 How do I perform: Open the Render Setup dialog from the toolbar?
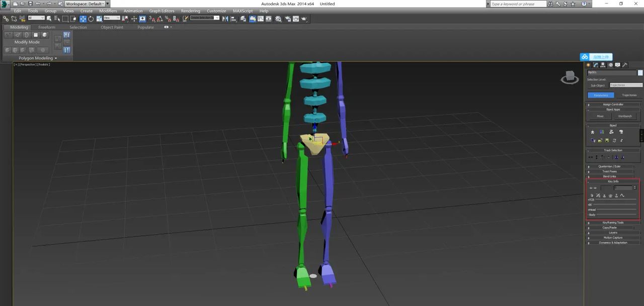coord(287,19)
